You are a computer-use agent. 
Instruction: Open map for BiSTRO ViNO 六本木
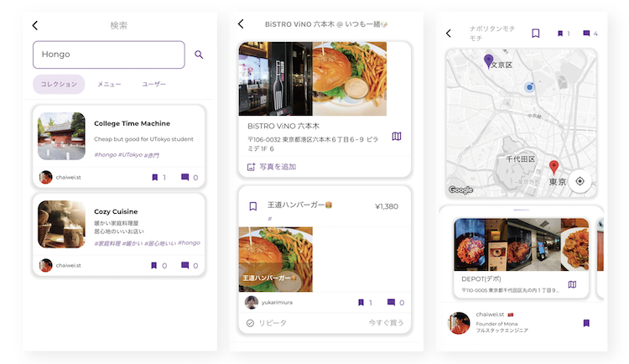pos(397,137)
